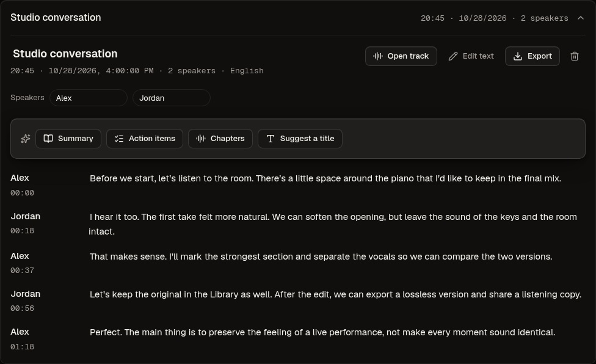
Task: Click Jordan speaker label at 00:56
Action: tap(26, 294)
